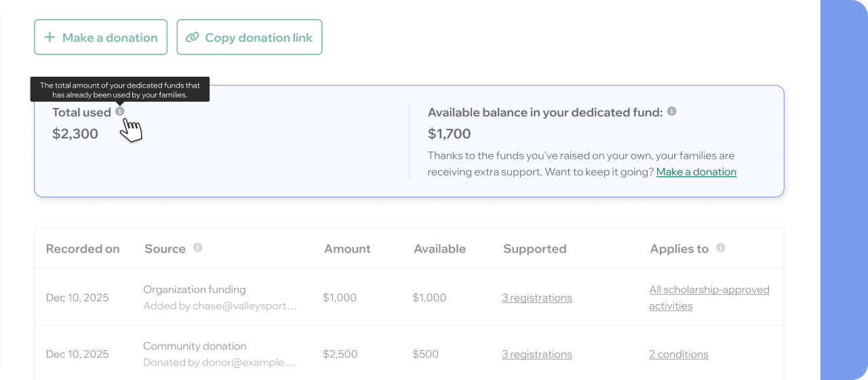The height and width of the screenshot is (380, 868).
Task: Click the Amount column header
Action: [347, 249]
